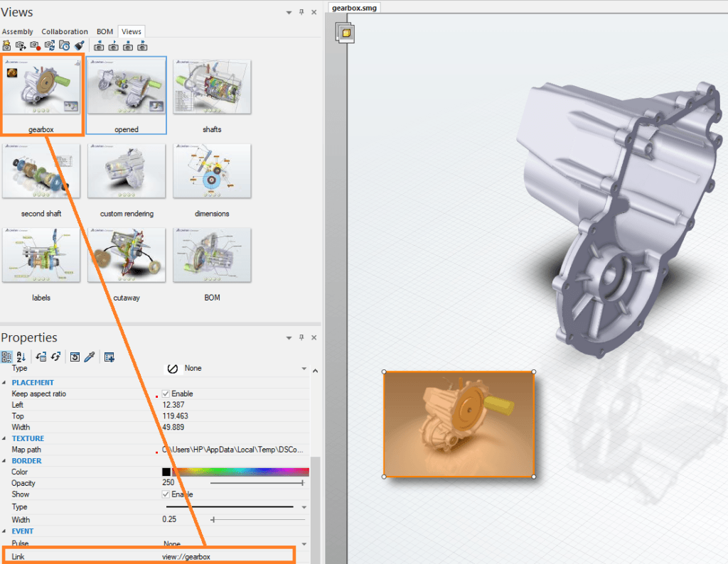Toggle the border Show Enable checkbox
The image size is (728, 564).
[166, 494]
